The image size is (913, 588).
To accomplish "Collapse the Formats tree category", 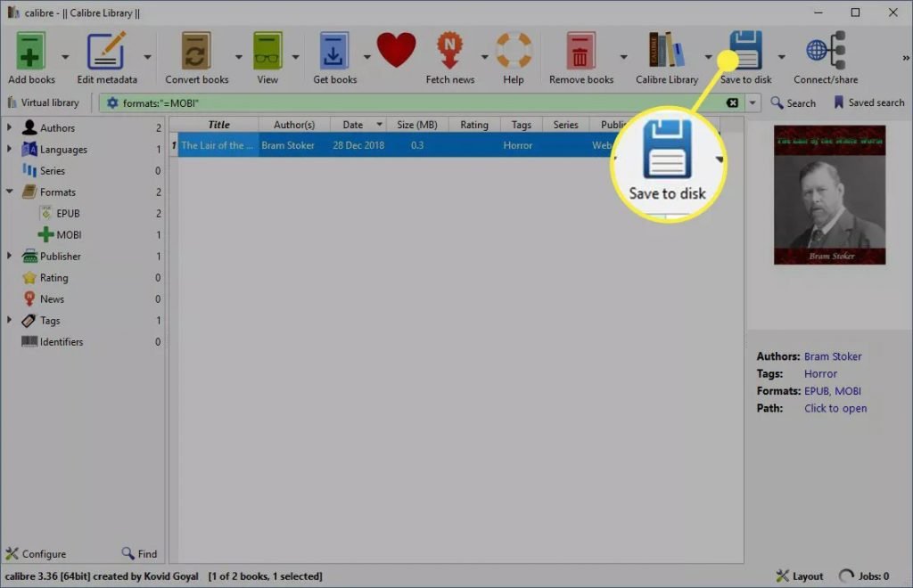I will [9, 192].
